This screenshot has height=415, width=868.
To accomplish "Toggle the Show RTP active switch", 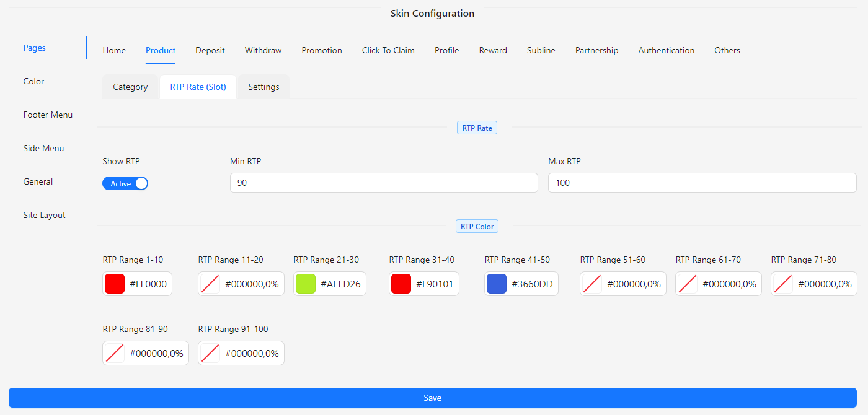I will click(125, 183).
